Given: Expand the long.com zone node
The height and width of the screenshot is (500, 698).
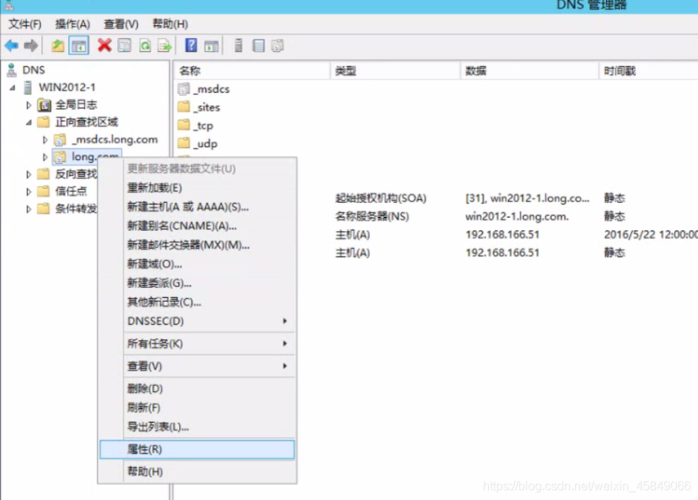Looking at the screenshot, I should [x=45, y=157].
